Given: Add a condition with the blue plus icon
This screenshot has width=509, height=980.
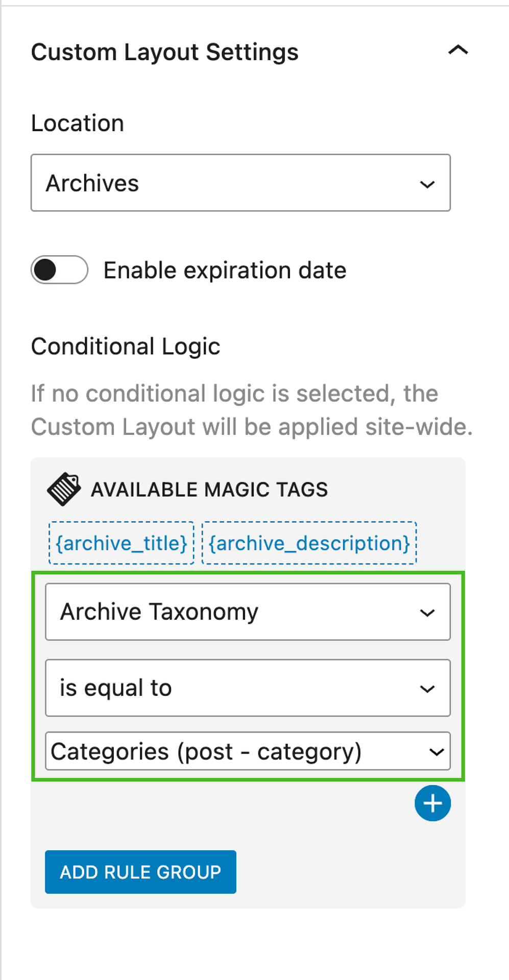Looking at the screenshot, I should [x=432, y=803].
